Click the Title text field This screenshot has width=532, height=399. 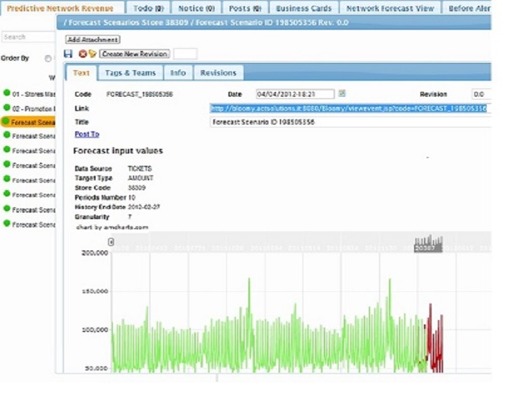(x=351, y=122)
